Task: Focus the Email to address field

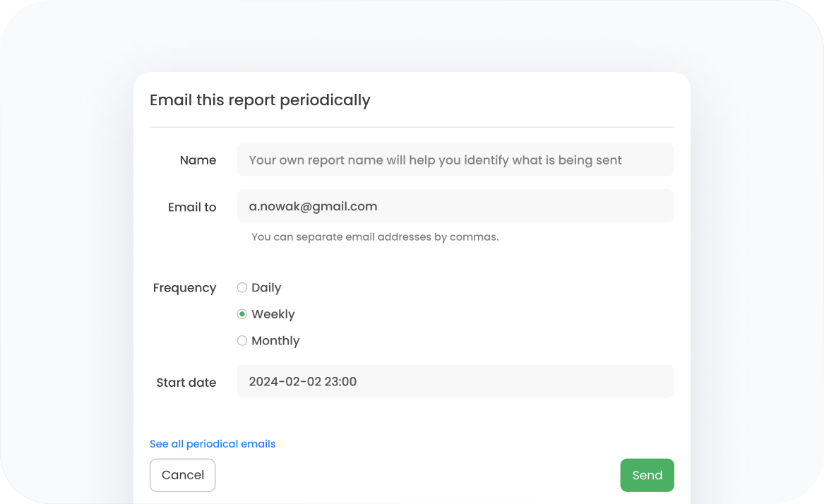Action: click(x=455, y=206)
